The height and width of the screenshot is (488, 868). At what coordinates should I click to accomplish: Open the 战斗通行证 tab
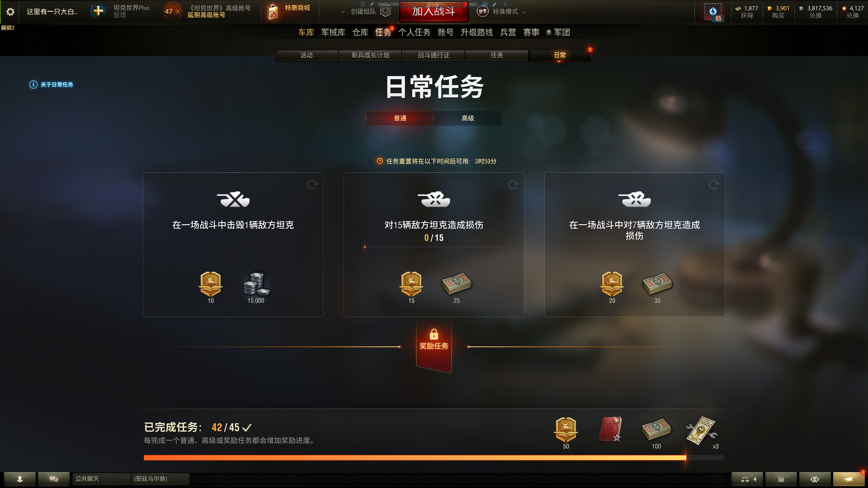[x=433, y=55]
